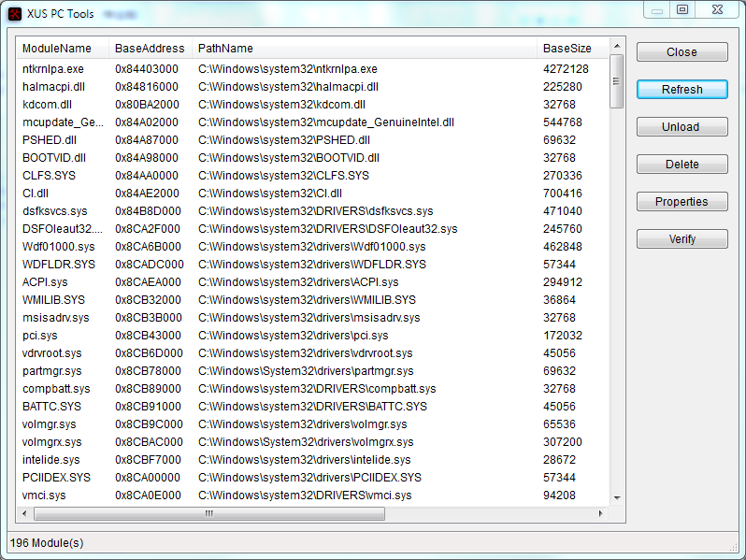Sort by BaseAddress column header
This screenshot has height=560, width=746.
pos(151,48)
